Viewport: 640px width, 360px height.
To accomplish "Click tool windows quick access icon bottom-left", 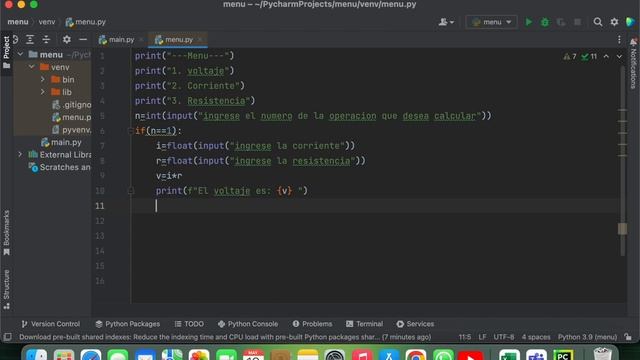I will (7, 337).
